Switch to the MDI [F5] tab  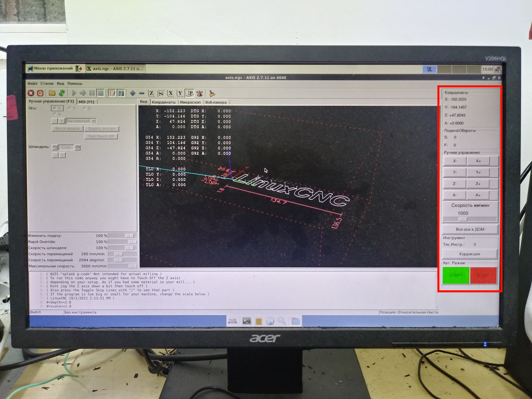(x=87, y=102)
